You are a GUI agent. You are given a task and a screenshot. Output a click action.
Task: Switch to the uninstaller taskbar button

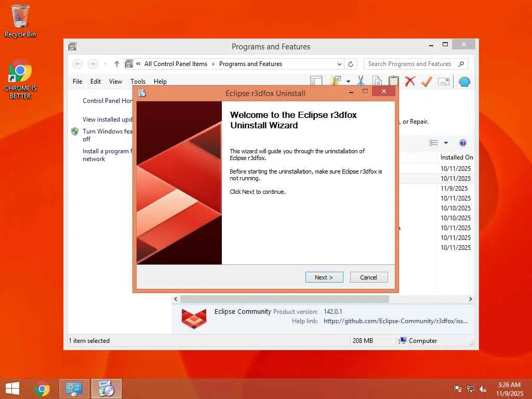pyautogui.click(x=106, y=389)
